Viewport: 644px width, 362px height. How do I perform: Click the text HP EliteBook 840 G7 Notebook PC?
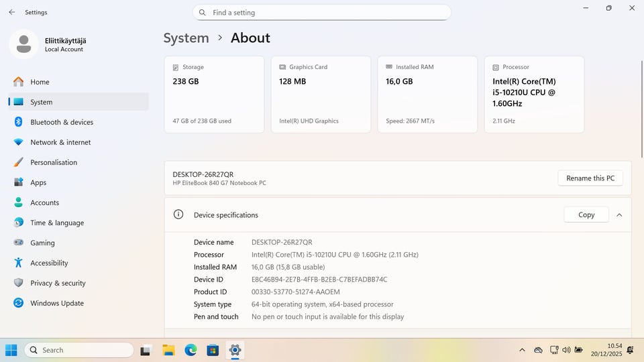point(219,183)
